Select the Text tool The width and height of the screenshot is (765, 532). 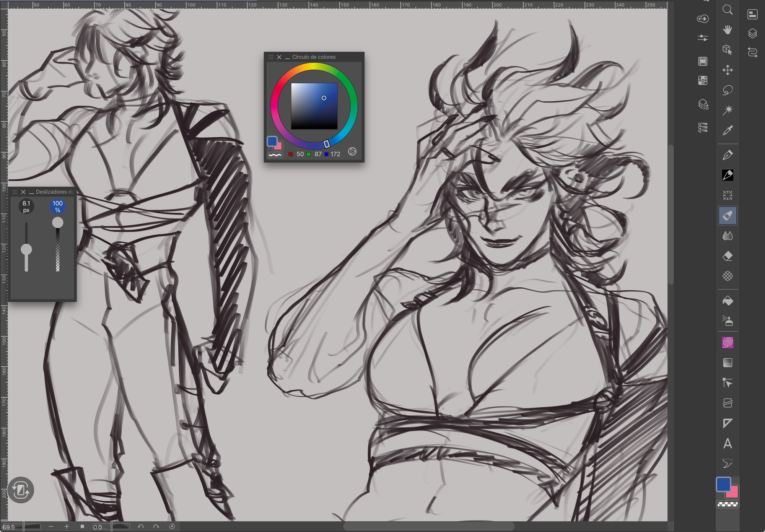728,444
